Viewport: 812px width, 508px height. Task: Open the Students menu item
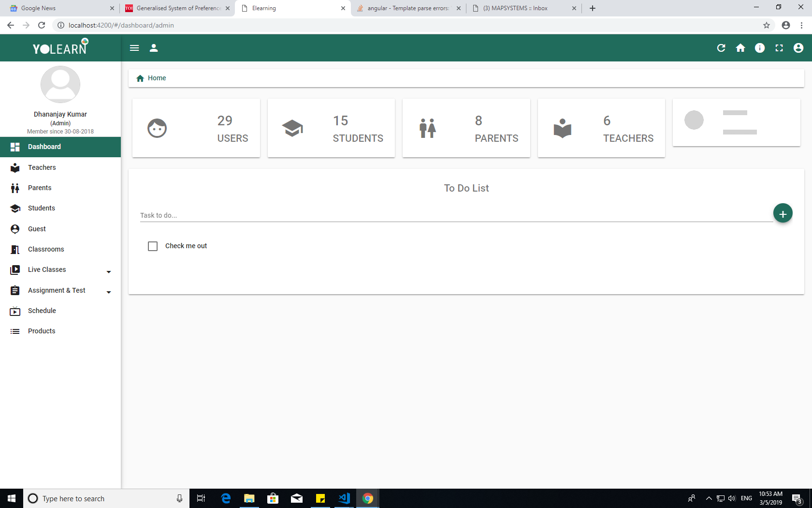60,208
